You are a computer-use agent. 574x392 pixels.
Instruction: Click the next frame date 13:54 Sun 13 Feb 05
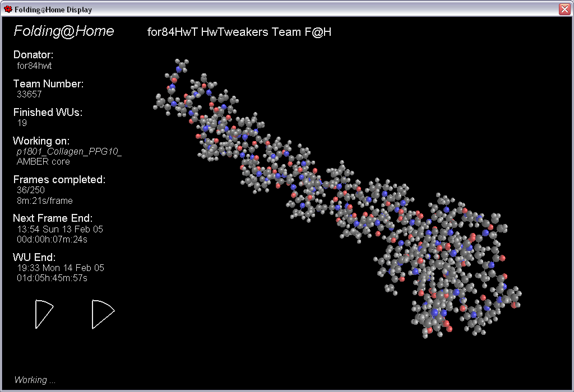click(59, 229)
